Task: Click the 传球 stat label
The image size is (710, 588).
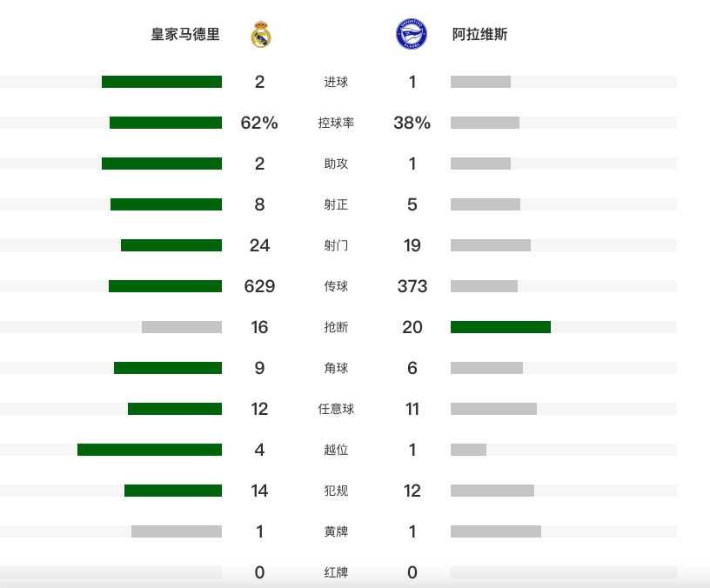Action: click(x=336, y=286)
